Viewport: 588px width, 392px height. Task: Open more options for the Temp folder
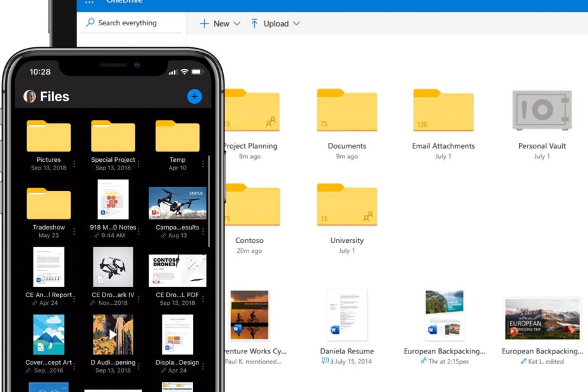(203, 164)
